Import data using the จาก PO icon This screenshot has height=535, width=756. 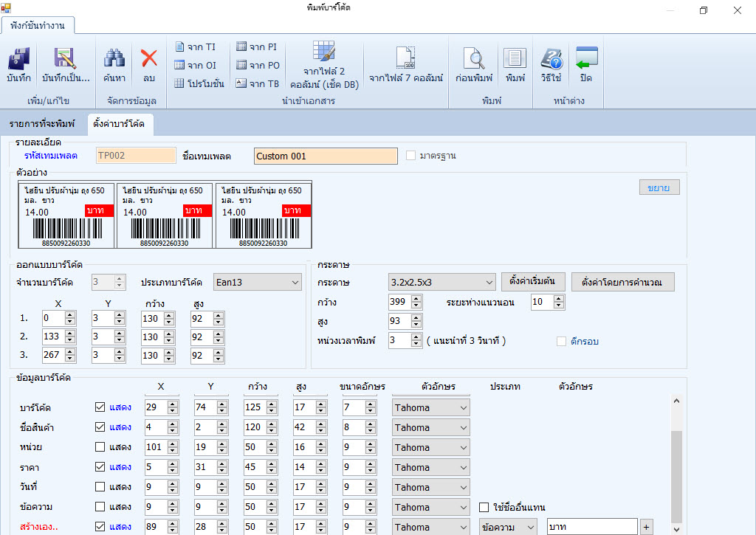point(258,65)
